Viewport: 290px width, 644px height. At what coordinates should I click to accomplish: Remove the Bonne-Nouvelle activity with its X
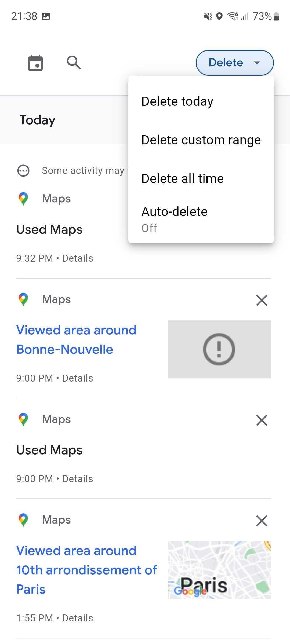coord(262,300)
